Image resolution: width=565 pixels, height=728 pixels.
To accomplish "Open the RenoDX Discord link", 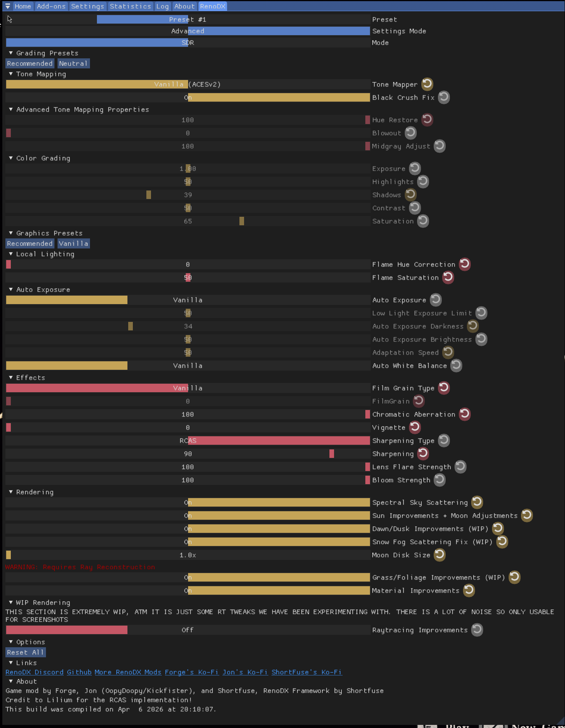I will point(34,672).
